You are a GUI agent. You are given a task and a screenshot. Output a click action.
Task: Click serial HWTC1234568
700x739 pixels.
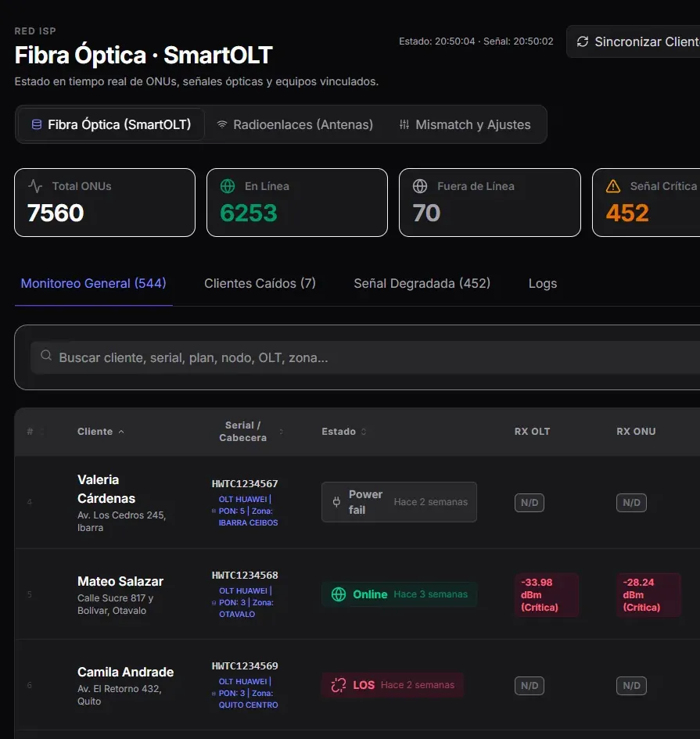pyautogui.click(x=245, y=575)
